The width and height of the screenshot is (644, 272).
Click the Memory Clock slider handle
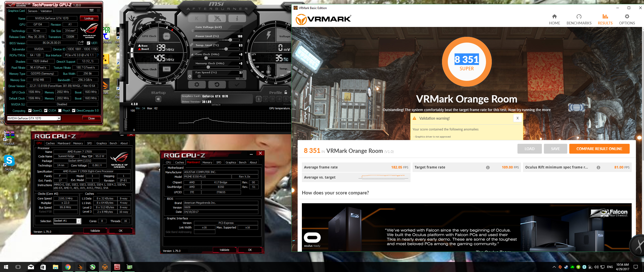[208, 67]
